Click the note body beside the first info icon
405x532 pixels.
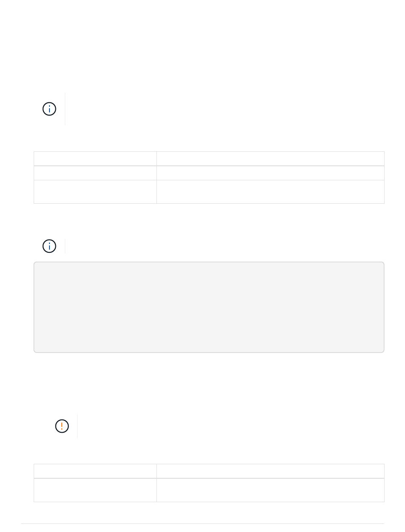[225, 109]
